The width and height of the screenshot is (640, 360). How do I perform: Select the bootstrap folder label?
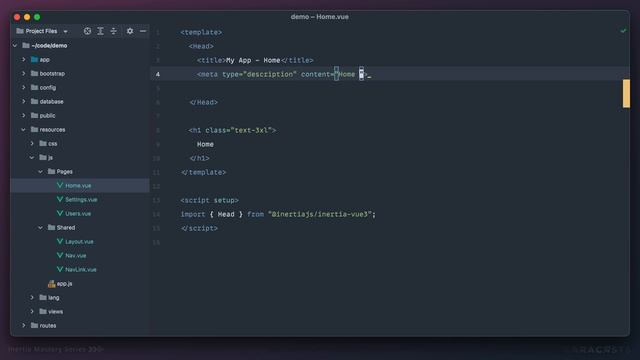pyautogui.click(x=52, y=73)
